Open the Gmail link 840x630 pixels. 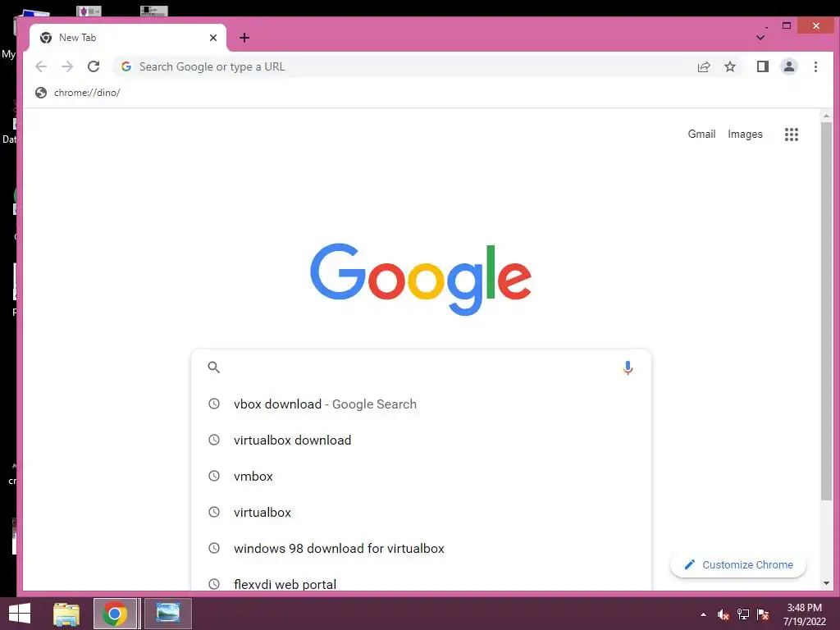[x=701, y=134]
